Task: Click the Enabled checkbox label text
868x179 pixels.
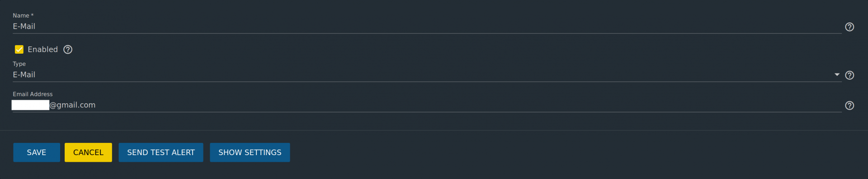Action: (43, 50)
